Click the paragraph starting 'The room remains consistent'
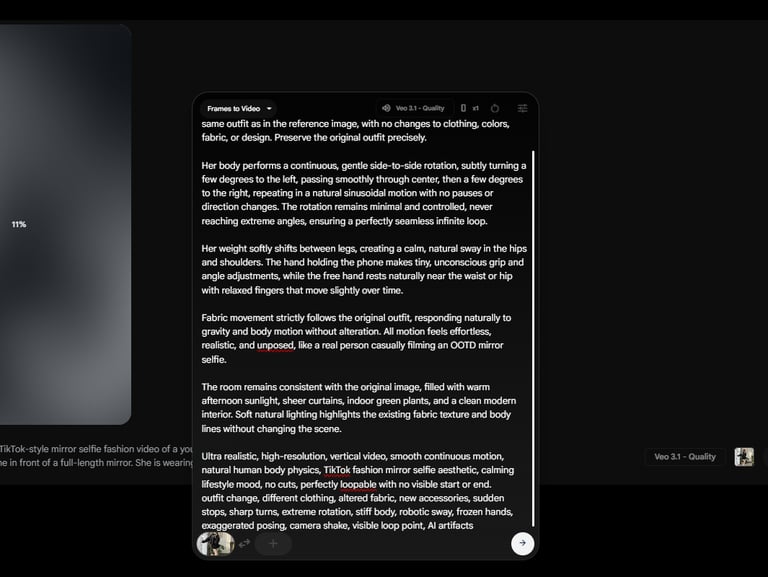This screenshot has height=577, width=768. [x=359, y=408]
